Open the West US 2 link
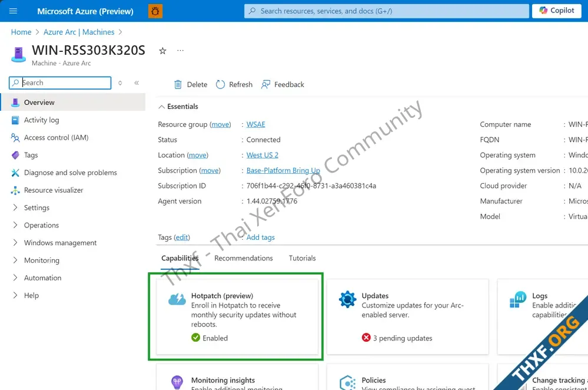 262,155
